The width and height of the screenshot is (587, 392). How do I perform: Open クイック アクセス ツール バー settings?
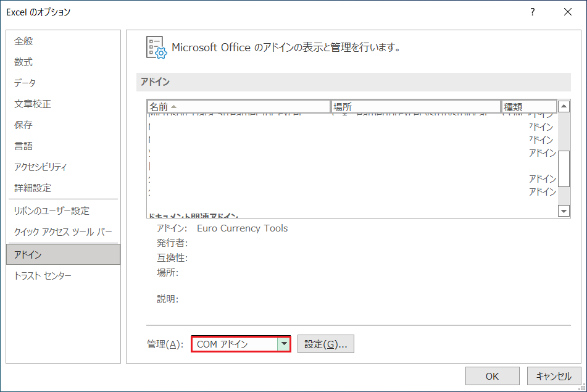63,232
